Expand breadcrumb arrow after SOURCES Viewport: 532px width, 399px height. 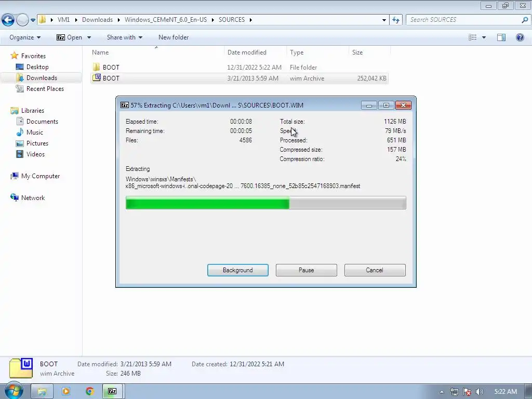(251, 20)
